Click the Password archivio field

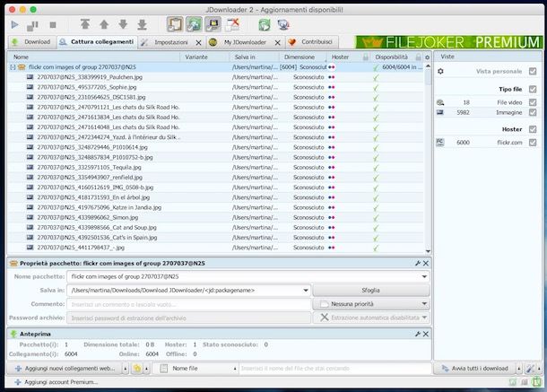pyautogui.click(x=188, y=318)
